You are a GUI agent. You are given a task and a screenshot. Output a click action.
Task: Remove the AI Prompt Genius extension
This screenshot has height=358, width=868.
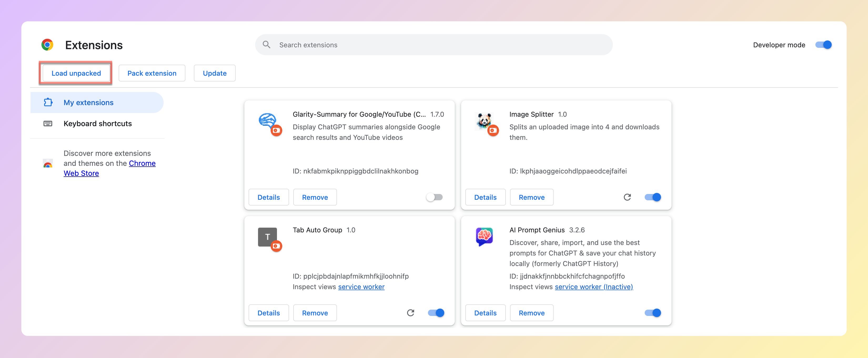531,313
